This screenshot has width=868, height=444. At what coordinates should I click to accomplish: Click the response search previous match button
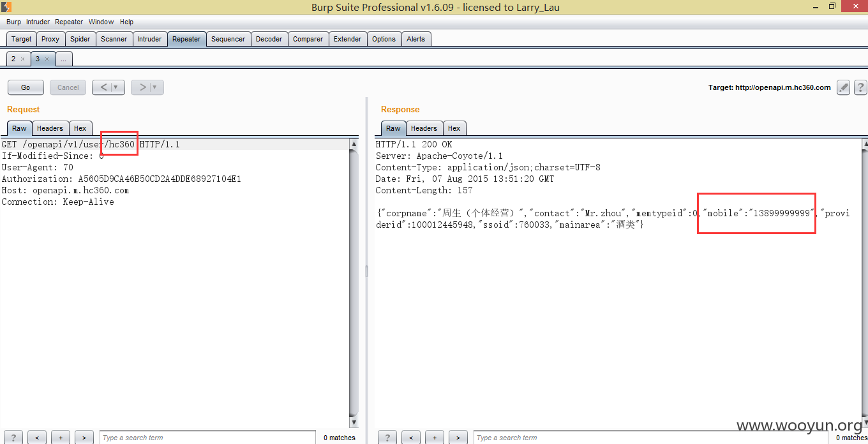411,438
